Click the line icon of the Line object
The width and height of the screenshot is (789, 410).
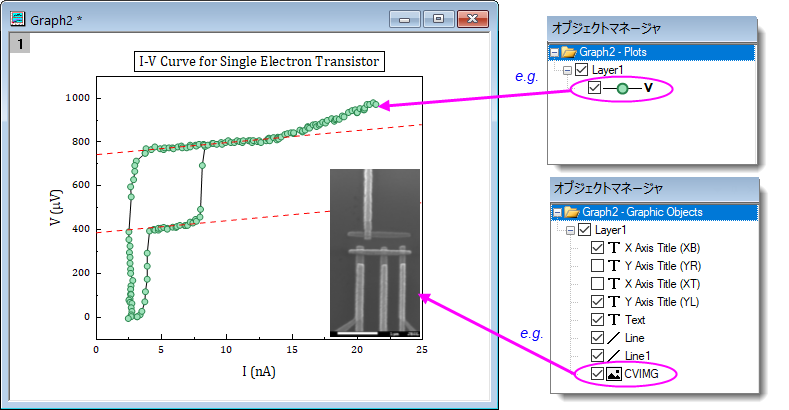point(613,338)
